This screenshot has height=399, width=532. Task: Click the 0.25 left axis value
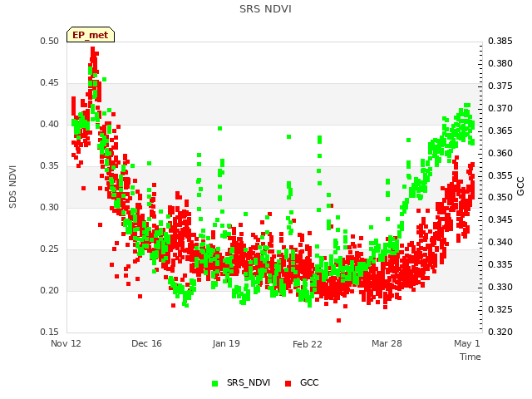click(x=50, y=249)
